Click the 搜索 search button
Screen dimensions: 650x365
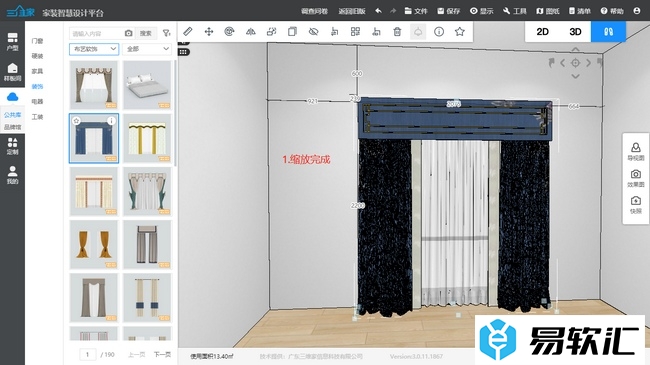pos(146,33)
